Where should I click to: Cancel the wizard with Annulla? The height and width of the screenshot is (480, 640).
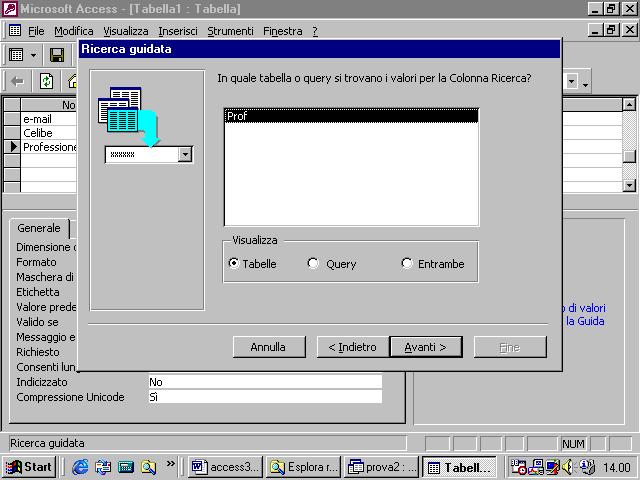pyautogui.click(x=269, y=347)
